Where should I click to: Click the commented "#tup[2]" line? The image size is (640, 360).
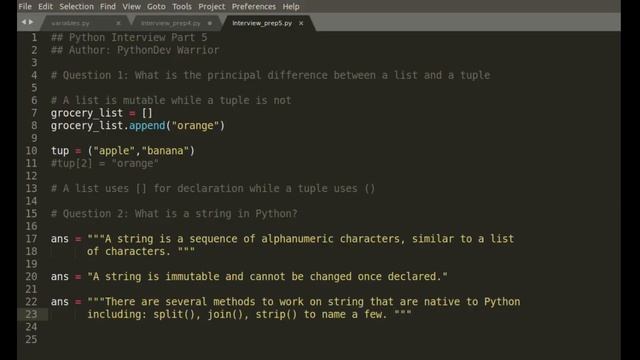point(104,163)
